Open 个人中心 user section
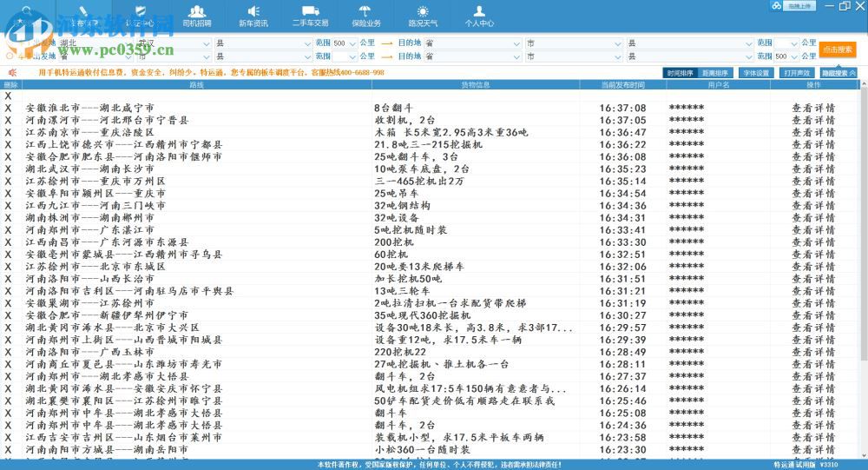This screenshot has height=470, width=868. [479, 16]
